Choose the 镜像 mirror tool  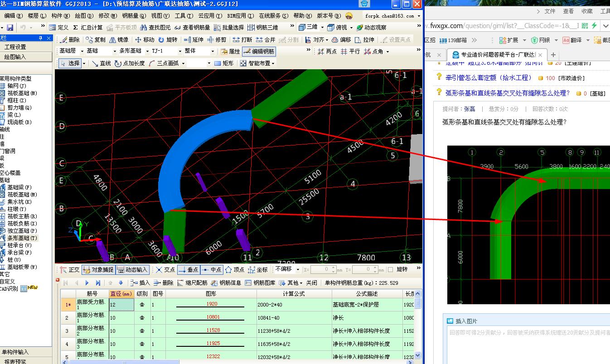tap(119, 40)
